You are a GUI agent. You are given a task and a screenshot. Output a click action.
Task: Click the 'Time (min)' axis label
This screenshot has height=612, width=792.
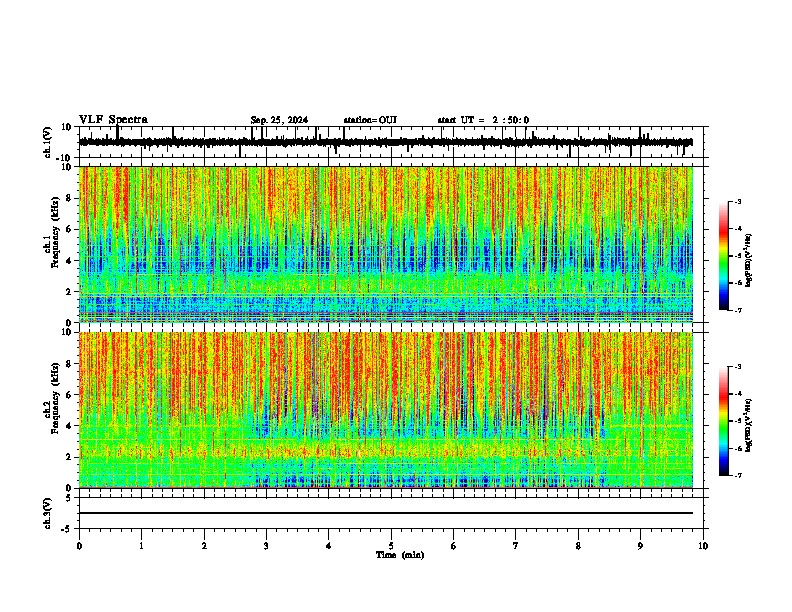[400, 555]
